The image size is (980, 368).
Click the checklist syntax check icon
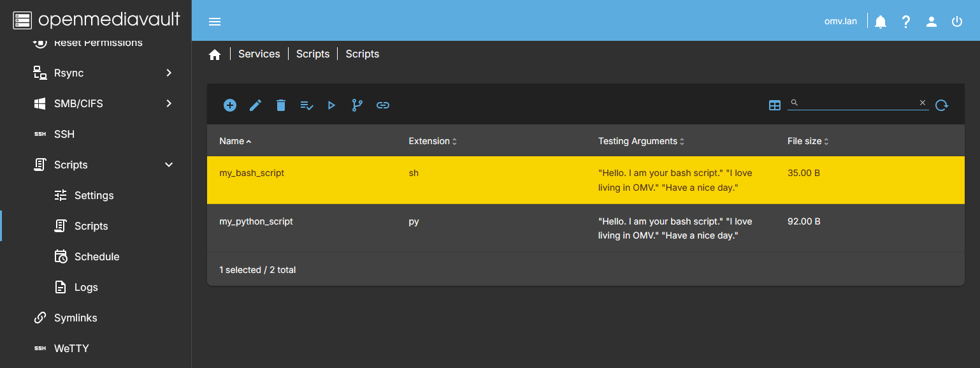(306, 105)
